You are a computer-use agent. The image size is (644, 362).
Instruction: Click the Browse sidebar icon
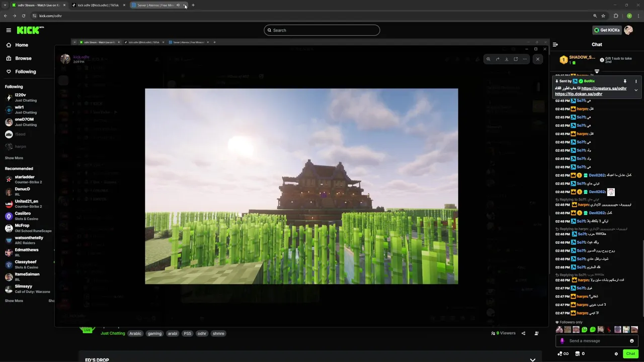tap(9, 58)
